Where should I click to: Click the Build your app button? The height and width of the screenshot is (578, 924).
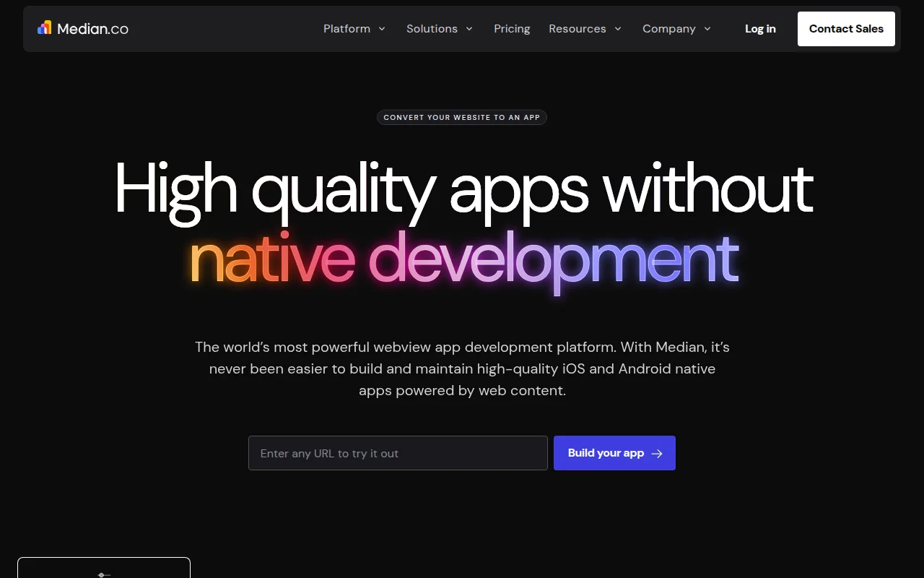(x=614, y=453)
